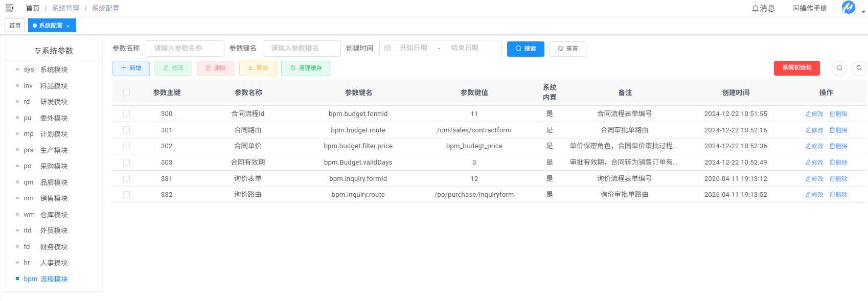Edit row 303 via 修改
Screen dimensions: 868x301
814,163
